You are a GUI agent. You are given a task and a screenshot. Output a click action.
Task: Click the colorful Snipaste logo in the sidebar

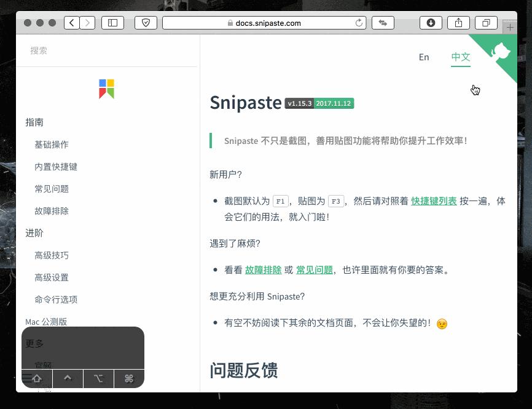click(106, 89)
